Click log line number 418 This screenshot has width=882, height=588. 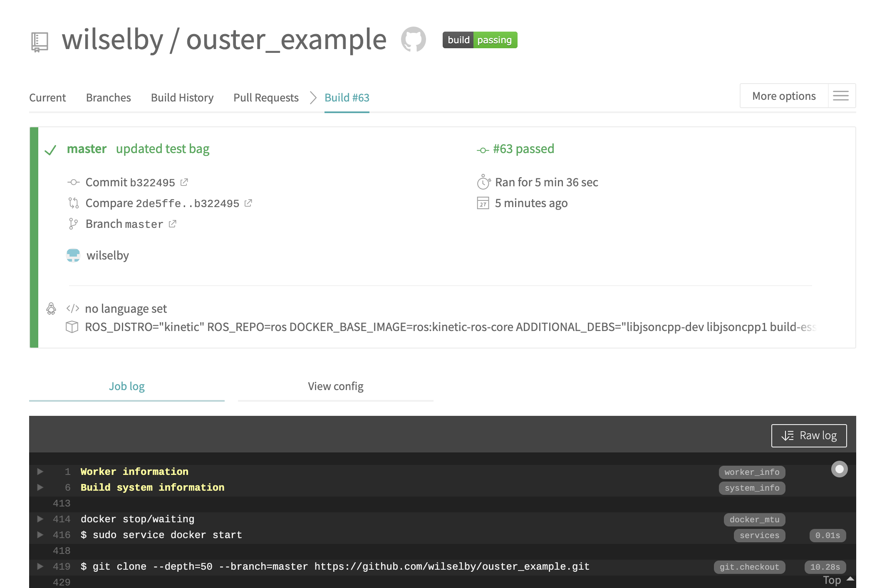tap(62, 551)
